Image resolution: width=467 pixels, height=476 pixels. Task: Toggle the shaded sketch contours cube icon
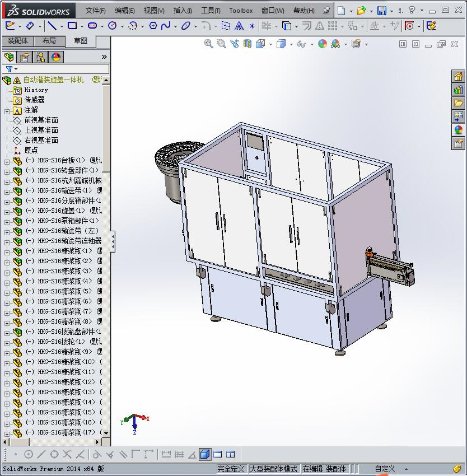tap(205, 454)
